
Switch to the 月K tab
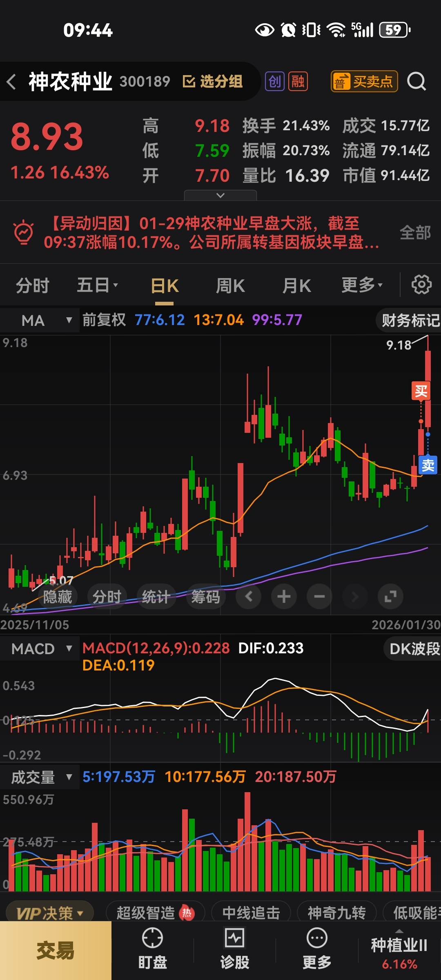[297, 285]
